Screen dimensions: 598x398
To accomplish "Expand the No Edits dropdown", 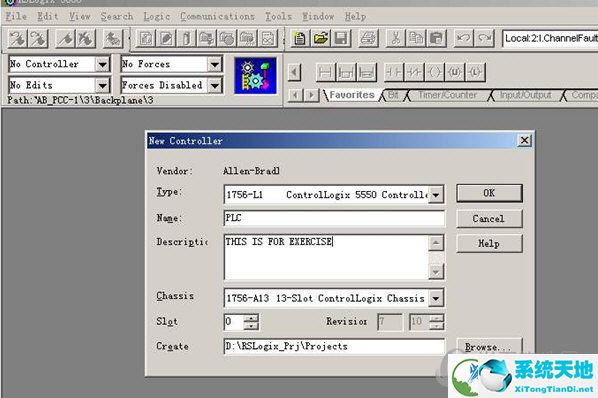I will (x=102, y=85).
